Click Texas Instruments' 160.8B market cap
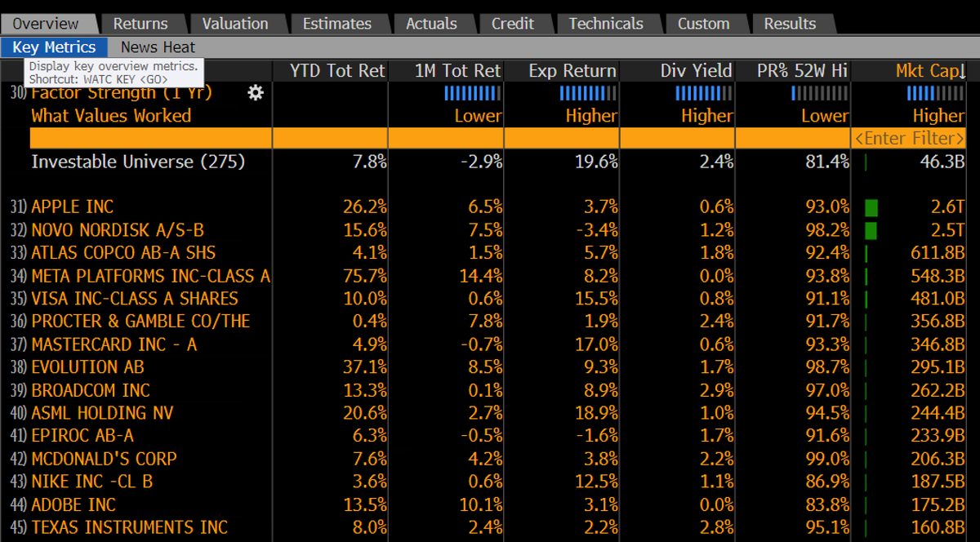 click(x=938, y=527)
